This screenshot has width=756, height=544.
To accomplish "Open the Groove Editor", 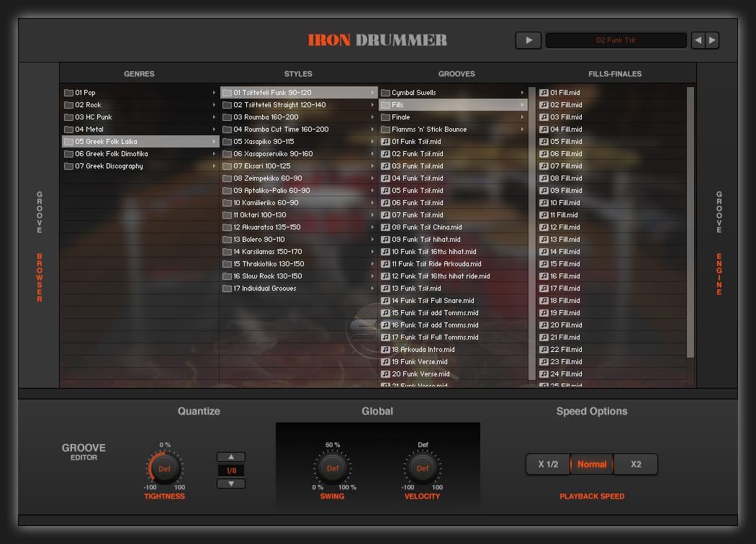I will [x=84, y=452].
